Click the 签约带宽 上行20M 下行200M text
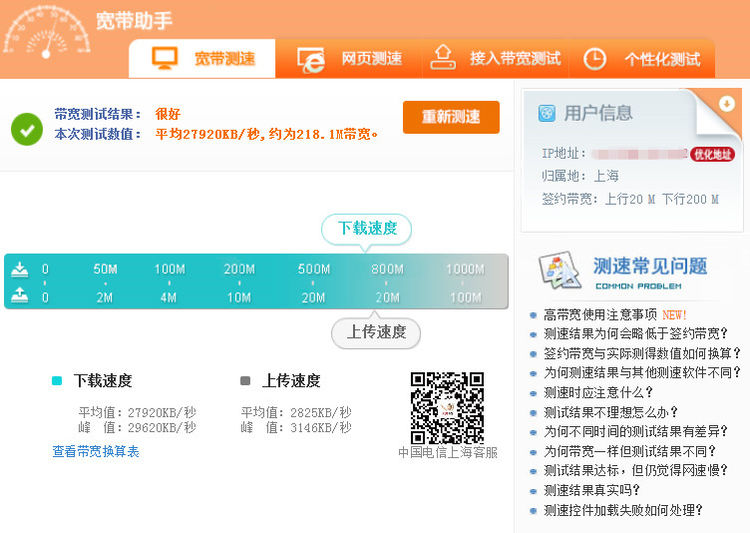This screenshot has height=533, width=750. point(630,199)
